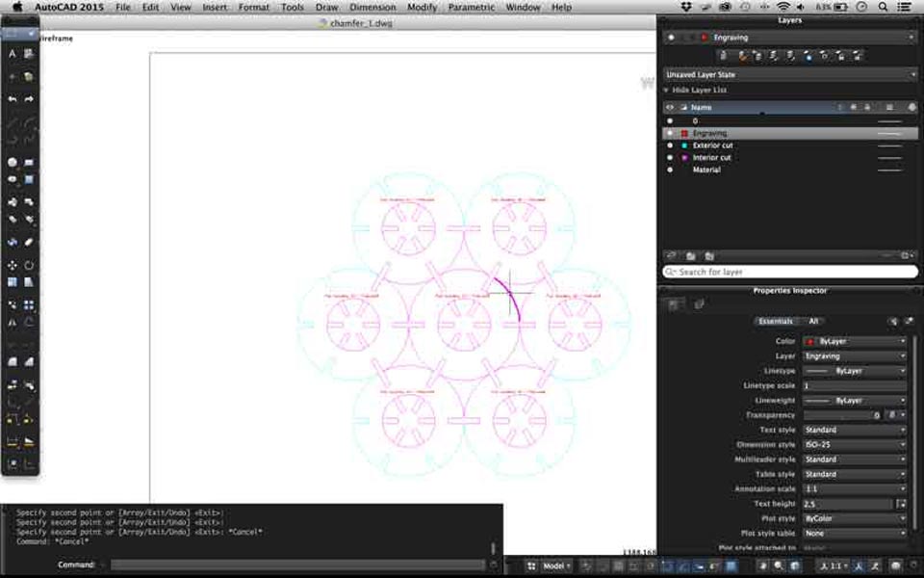924x578 pixels.
Task: Open the Color ByLayer dropdown
Action: 855,341
